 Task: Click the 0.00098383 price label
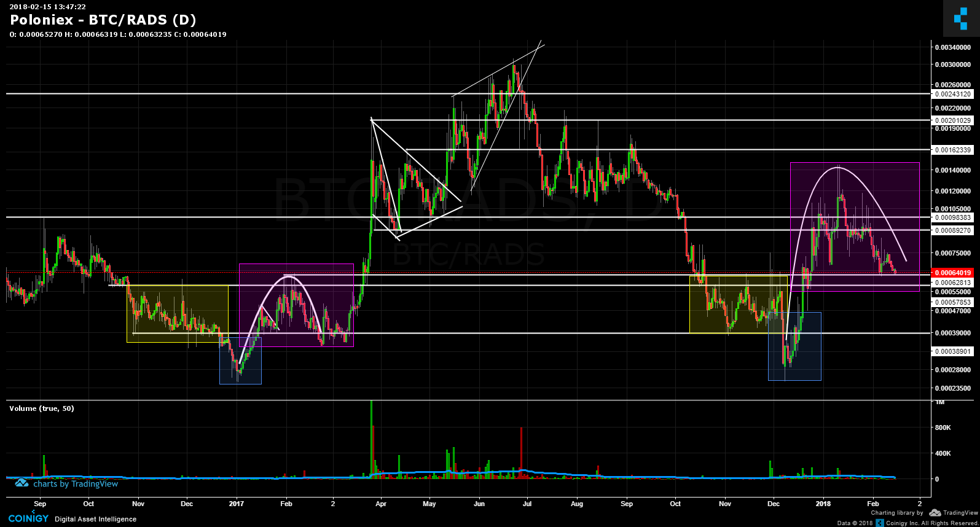(x=952, y=218)
